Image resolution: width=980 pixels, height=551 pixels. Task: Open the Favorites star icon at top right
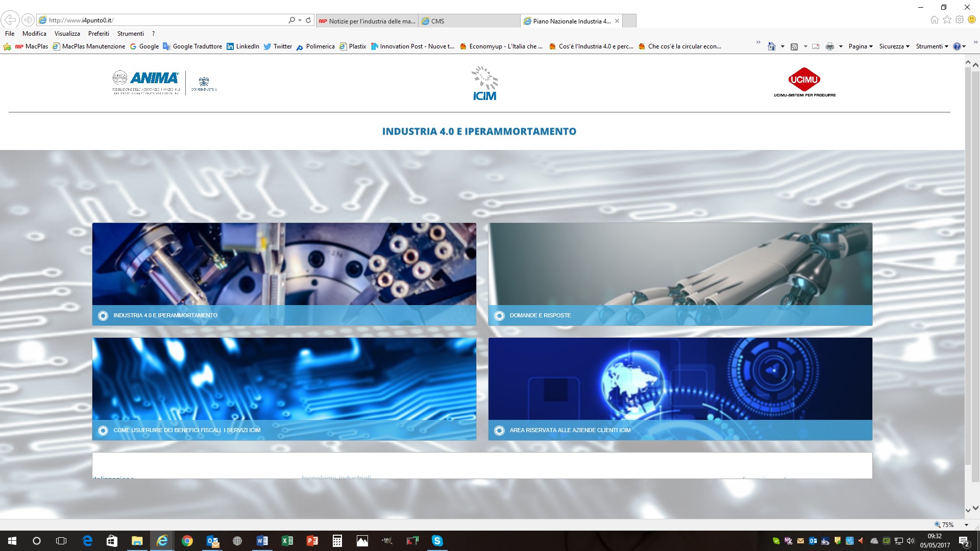point(947,19)
